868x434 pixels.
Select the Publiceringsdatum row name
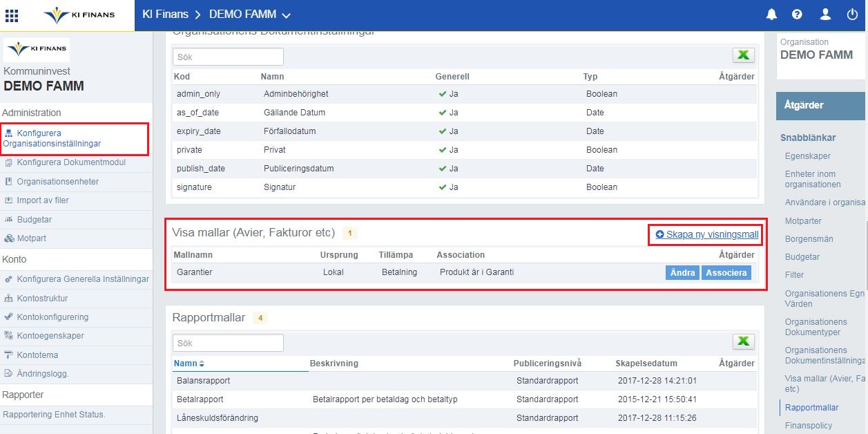[x=298, y=169]
